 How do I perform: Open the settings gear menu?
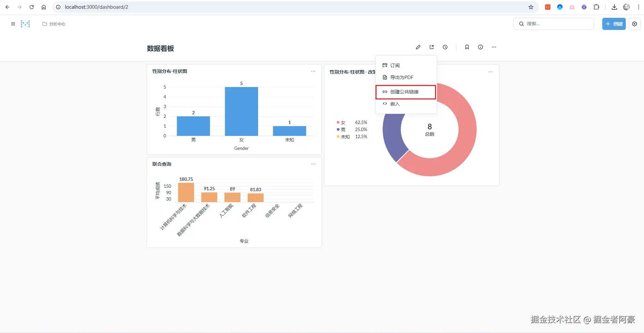tap(635, 24)
